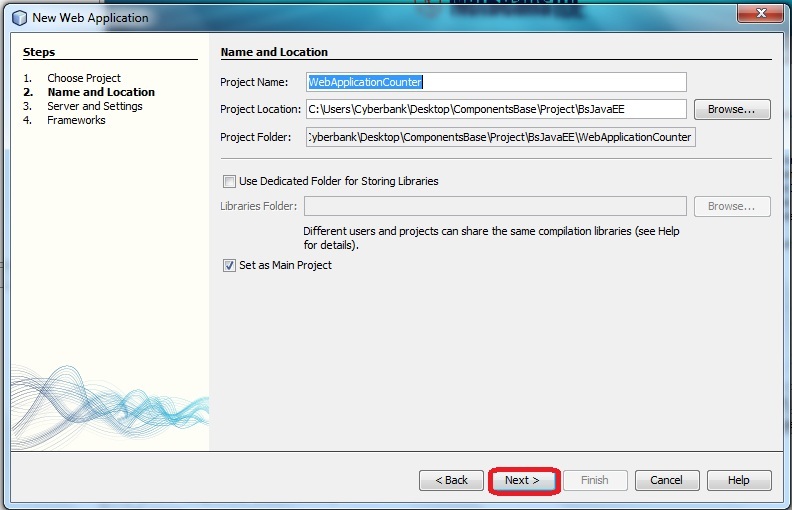Select step 'Choose Project' in Steps list

(x=84, y=78)
